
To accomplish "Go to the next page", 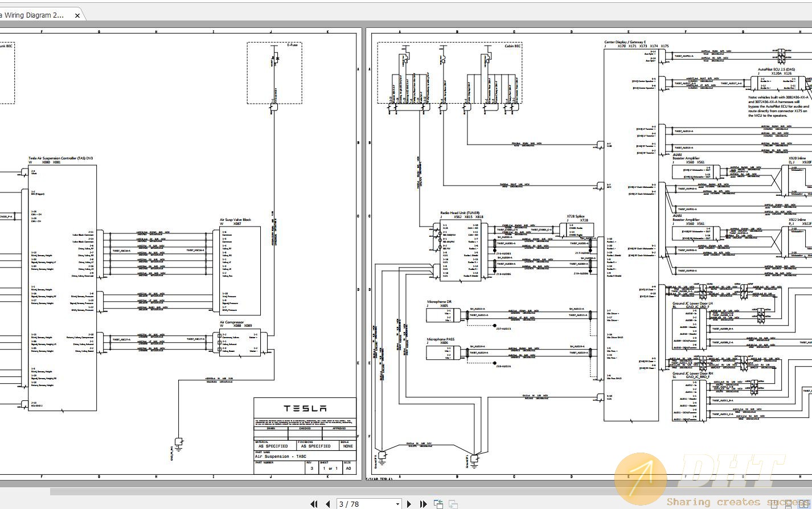I will tap(409, 504).
